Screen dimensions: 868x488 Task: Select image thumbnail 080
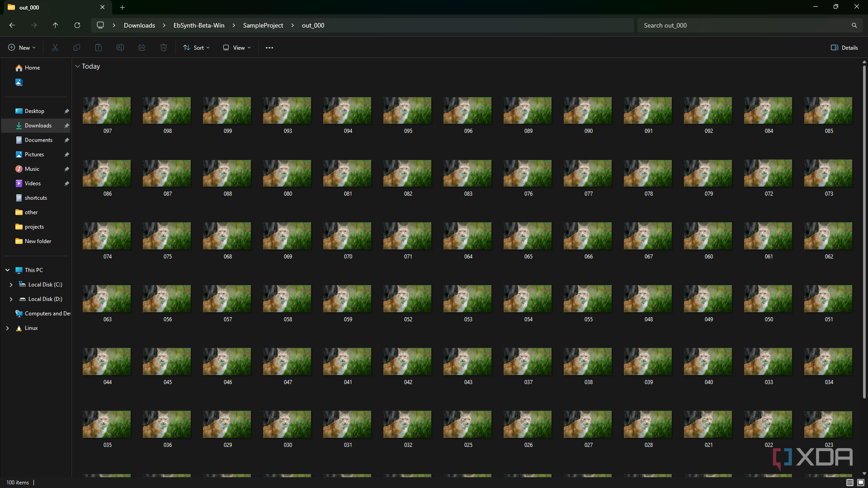[287, 173]
